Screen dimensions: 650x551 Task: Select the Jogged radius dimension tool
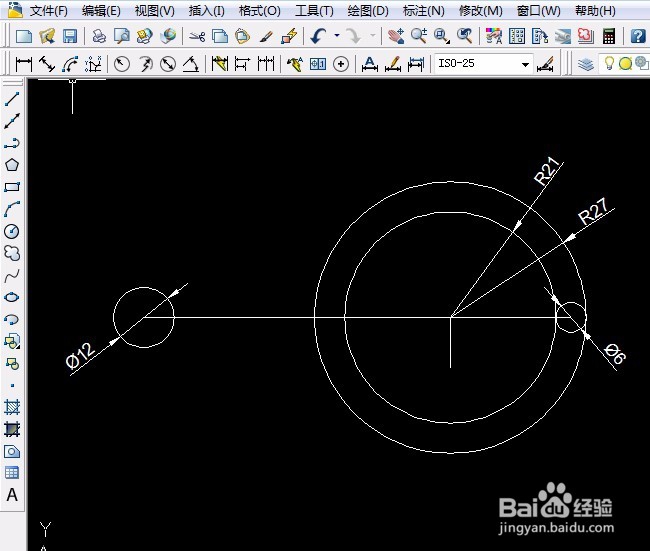click(145, 64)
